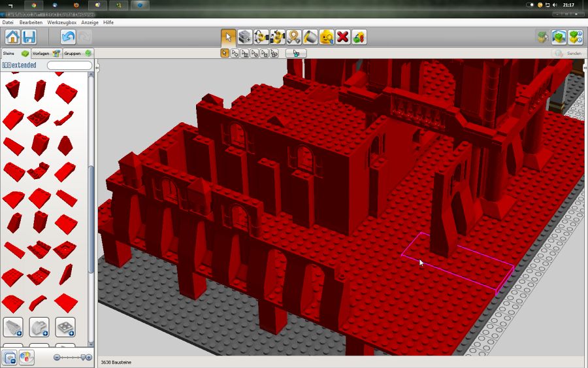Viewport: 588px width, 368px height.
Task: Click the brick search field
Action: point(69,65)
